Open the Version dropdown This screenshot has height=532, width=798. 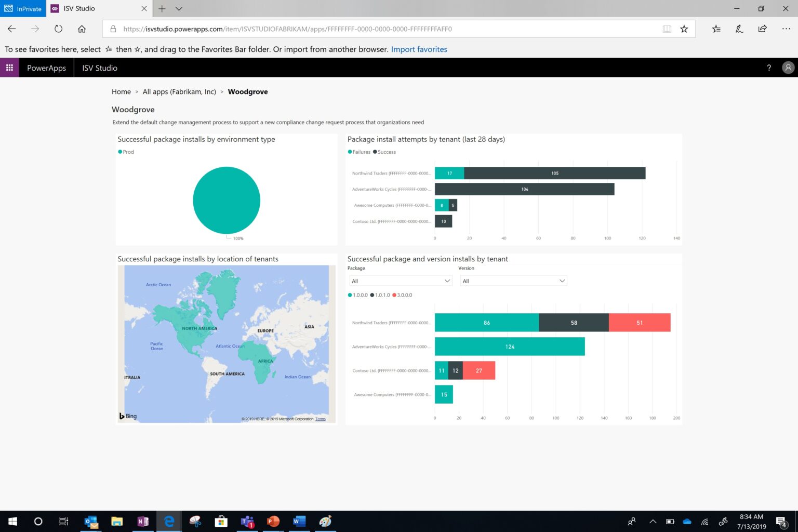point(513,281)
